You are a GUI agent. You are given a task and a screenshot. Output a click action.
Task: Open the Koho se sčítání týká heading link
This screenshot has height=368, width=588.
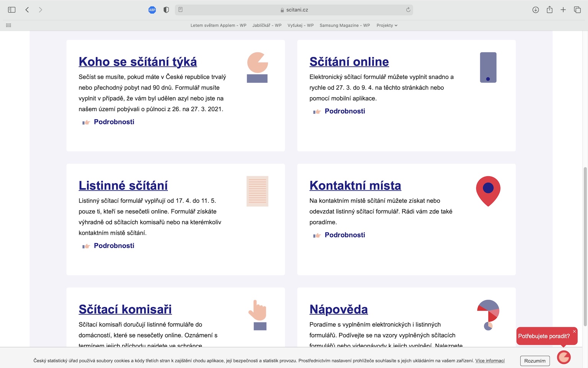coord(138,62)
